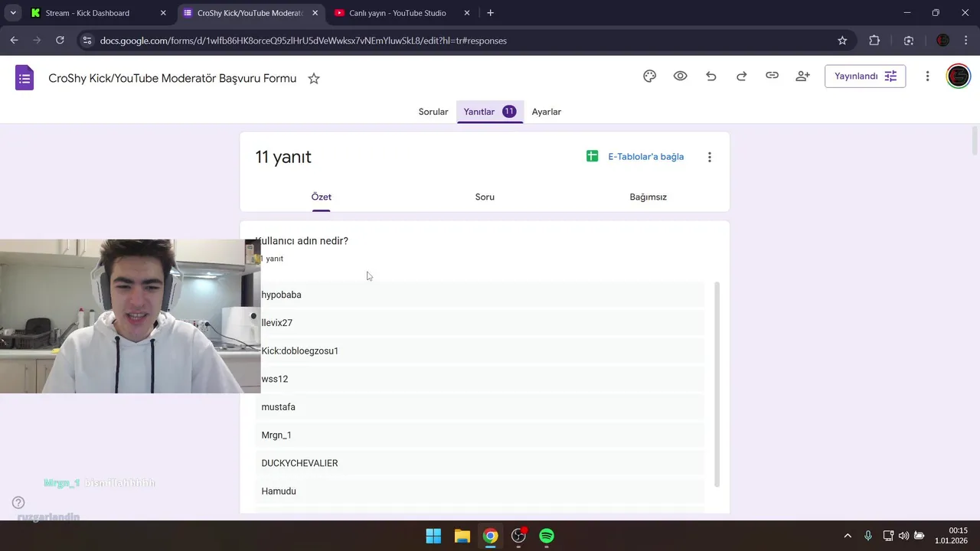
Task: View site information icon in address bar
Action: 87,41
